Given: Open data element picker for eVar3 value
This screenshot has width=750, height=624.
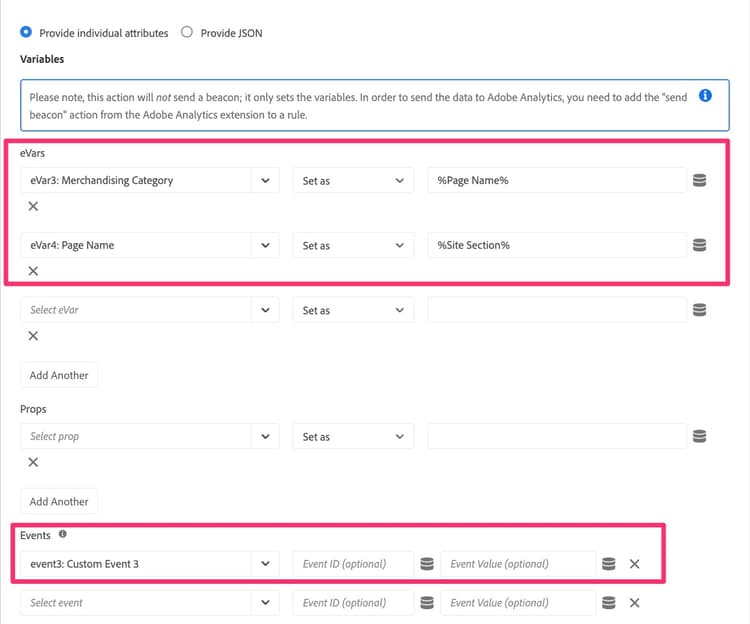Looking at the screenshot, I should [700, 181].
